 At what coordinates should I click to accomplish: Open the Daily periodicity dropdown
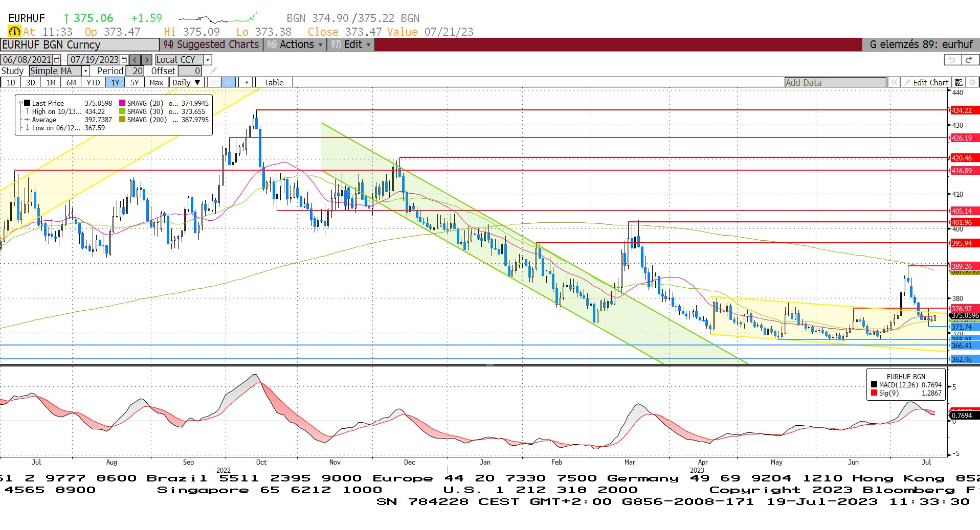click(x=186, y=82)
